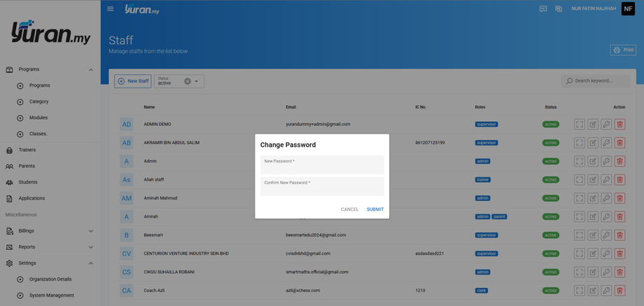
Task: Go to Students in the sidebar
Action: pyautogui.click(x=28, y=182)
